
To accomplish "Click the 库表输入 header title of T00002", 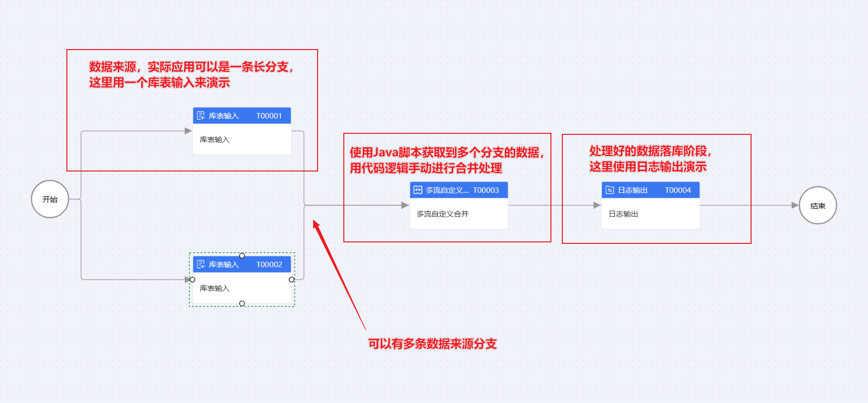I will point(223,264).
